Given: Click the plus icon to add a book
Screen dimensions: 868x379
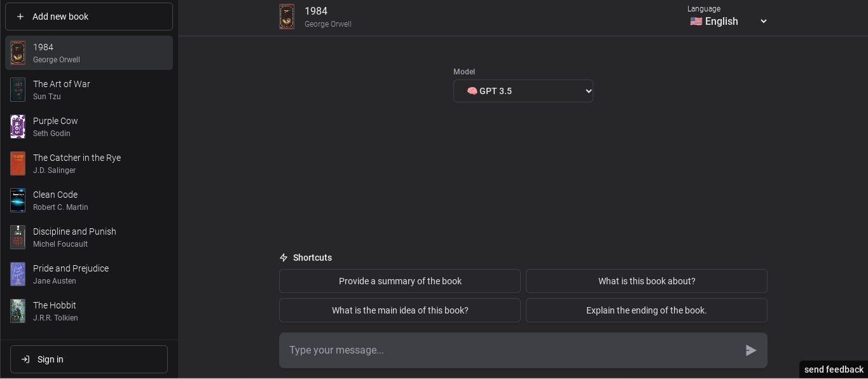Looking at the screenshot, I should (x=20, y=17).
